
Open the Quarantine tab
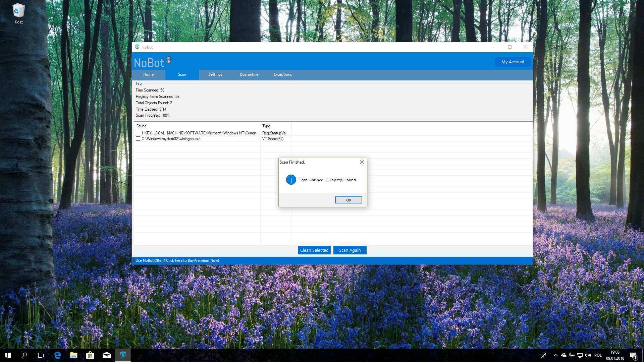pyautogui.click(x=249, y=74)
